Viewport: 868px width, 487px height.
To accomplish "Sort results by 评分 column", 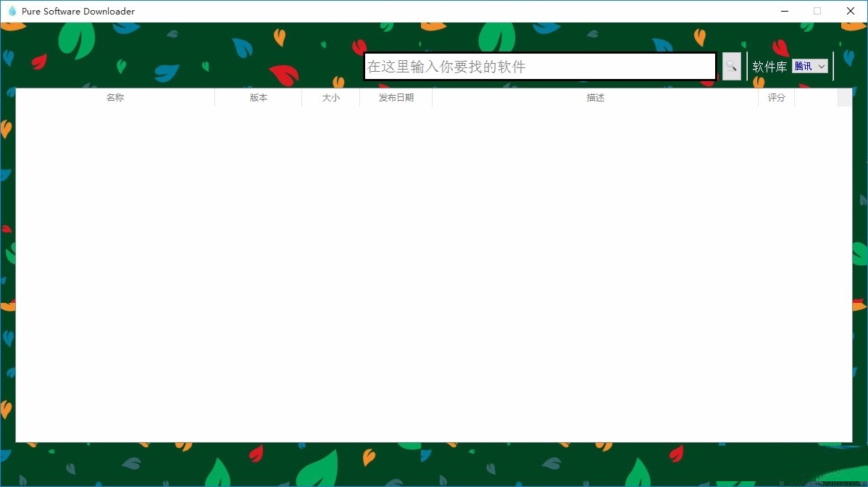I will [x=776, y=98].
